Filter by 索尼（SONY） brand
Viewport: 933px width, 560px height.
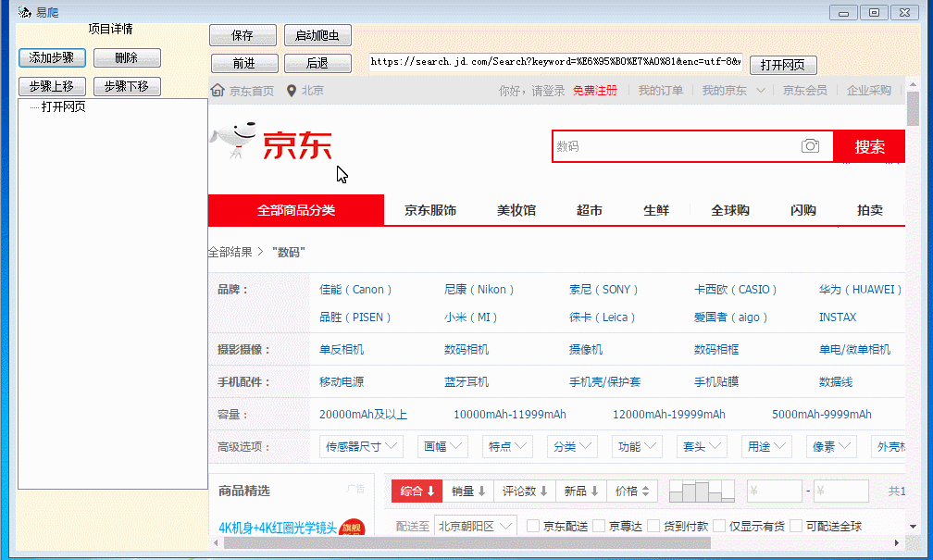pyautogui.click(x=603, y=290)
